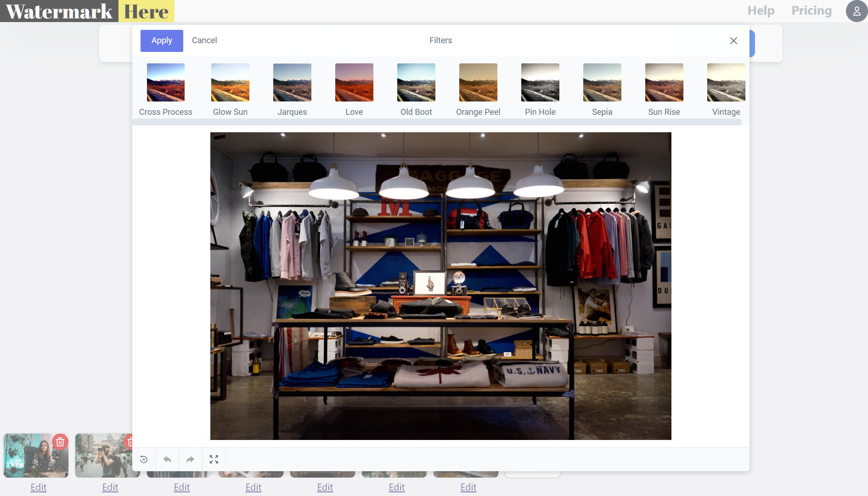
Task: Open the Help menu
Action: pos(761,10)
